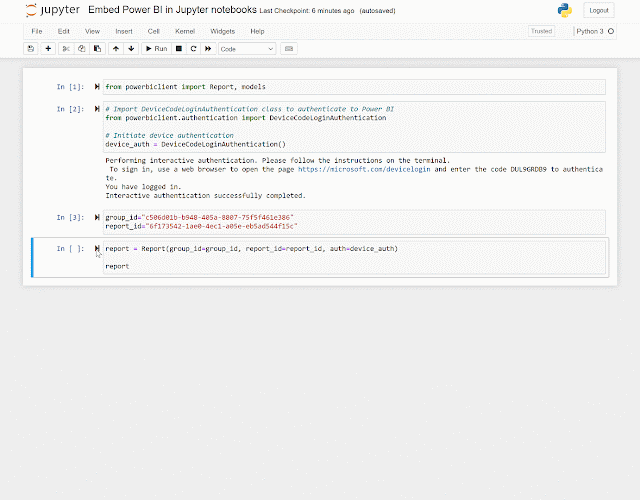Screen dimensions: 640x500
Task: Copy selected cells icon
Action: (x=82, y=49)
